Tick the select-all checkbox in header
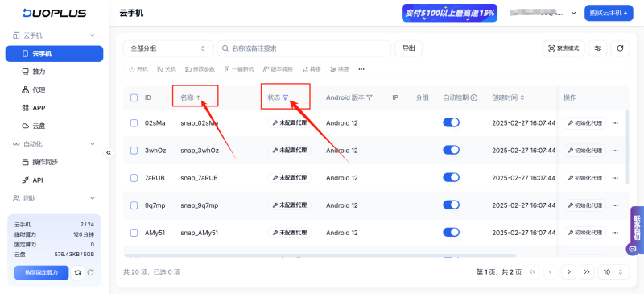644x294 pixels. [x=134, y=97]
